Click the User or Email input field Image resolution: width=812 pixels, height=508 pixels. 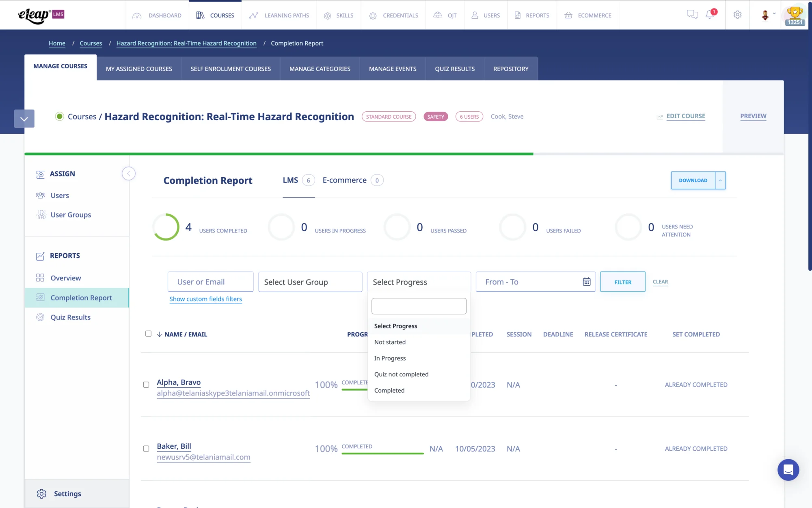210,282
